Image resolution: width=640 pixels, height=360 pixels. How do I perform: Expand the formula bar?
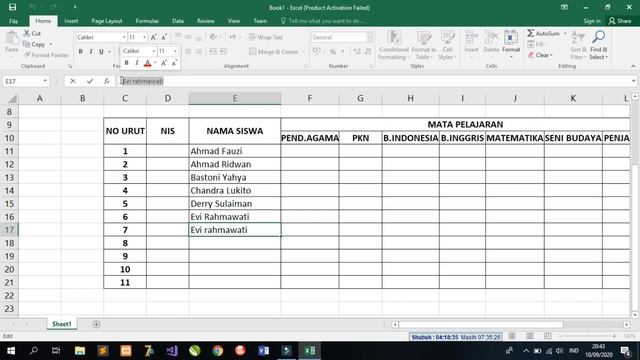tap(633, 81)
